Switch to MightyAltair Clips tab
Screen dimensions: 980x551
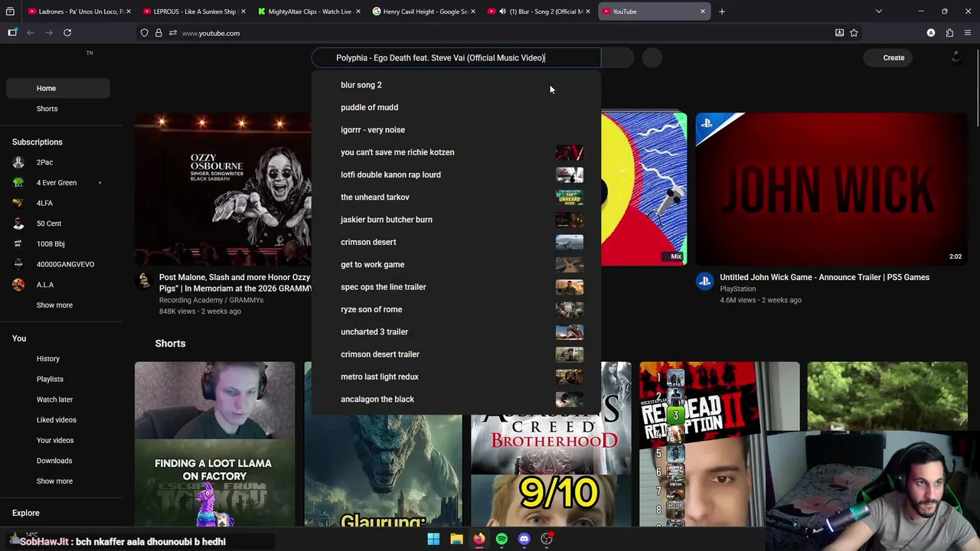(309, 11)
